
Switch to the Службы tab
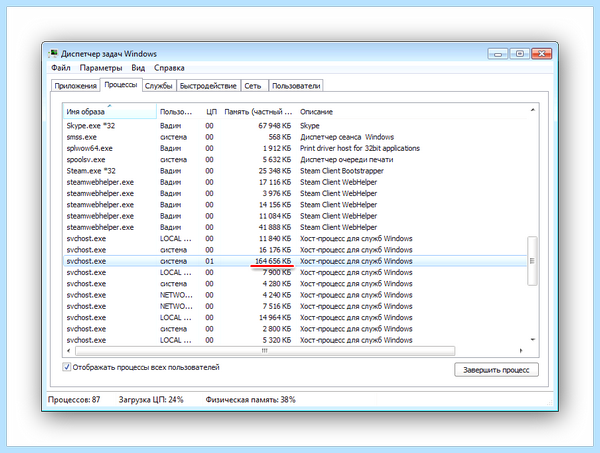pos(158,86)
